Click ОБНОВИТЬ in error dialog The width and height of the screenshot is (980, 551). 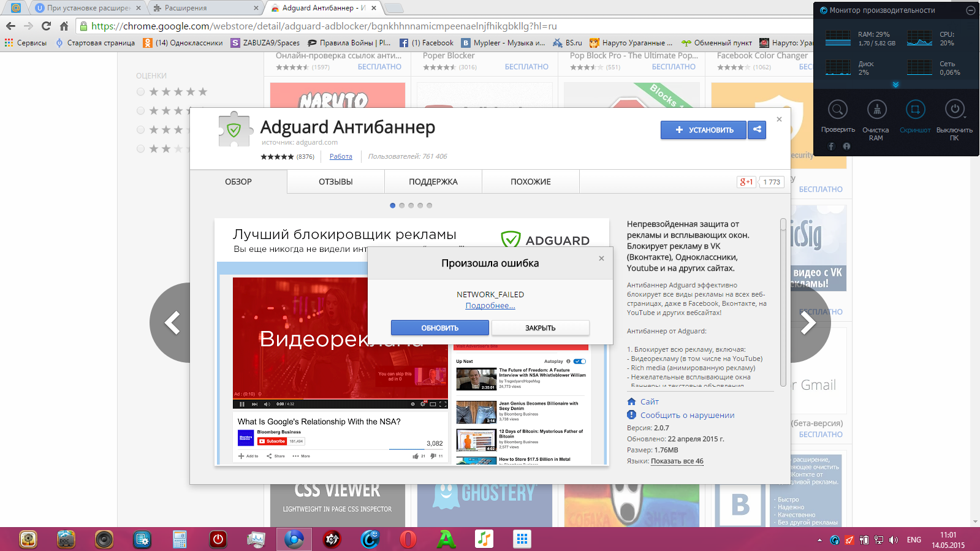tap(439, 328)
